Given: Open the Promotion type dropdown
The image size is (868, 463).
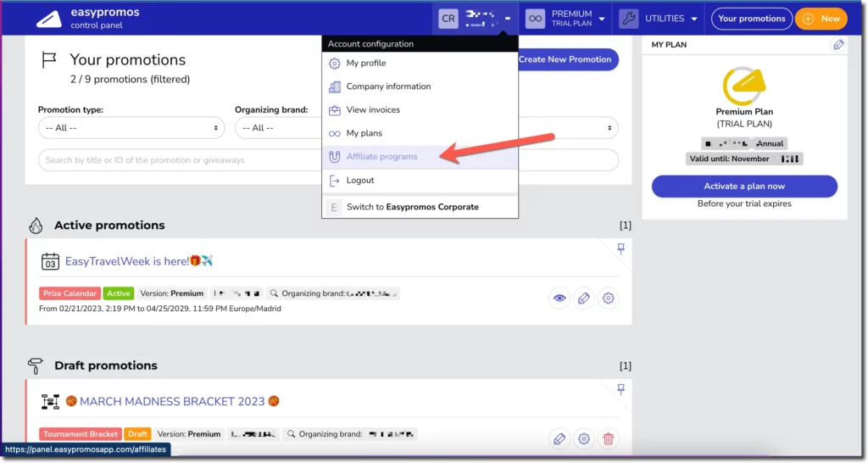Looking at the screenshot, I should click(131, 128).
